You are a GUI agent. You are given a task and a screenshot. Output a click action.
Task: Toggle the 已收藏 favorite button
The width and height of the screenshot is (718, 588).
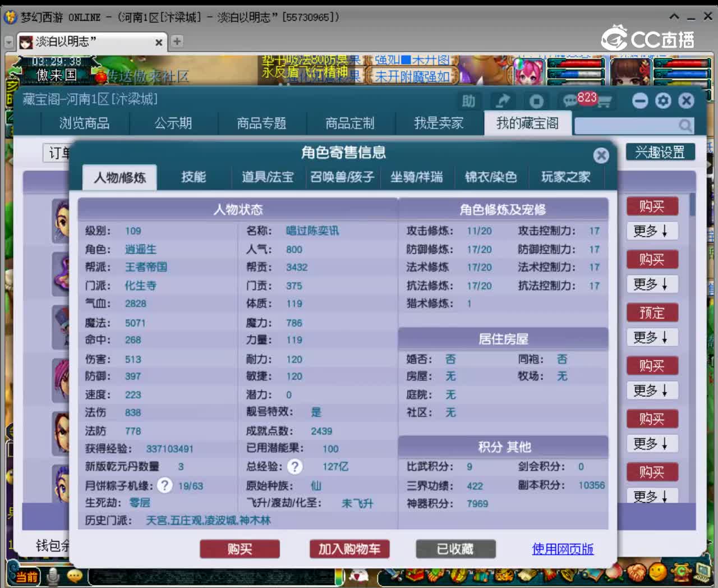tap(455, 549)
